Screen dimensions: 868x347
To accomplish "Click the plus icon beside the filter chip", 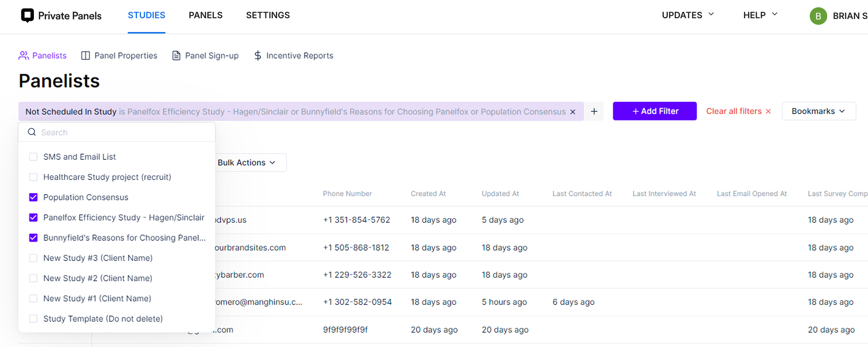I will pyautogui.click(x=594, y=111).
